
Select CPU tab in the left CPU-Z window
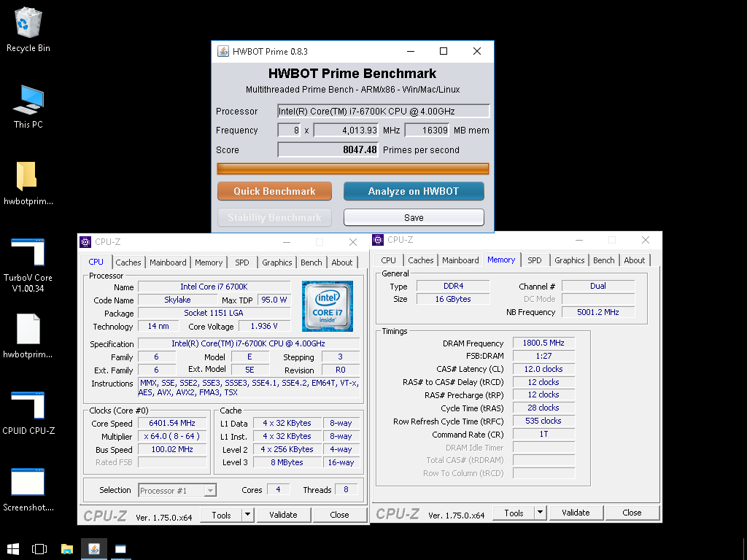coord(96,262)
